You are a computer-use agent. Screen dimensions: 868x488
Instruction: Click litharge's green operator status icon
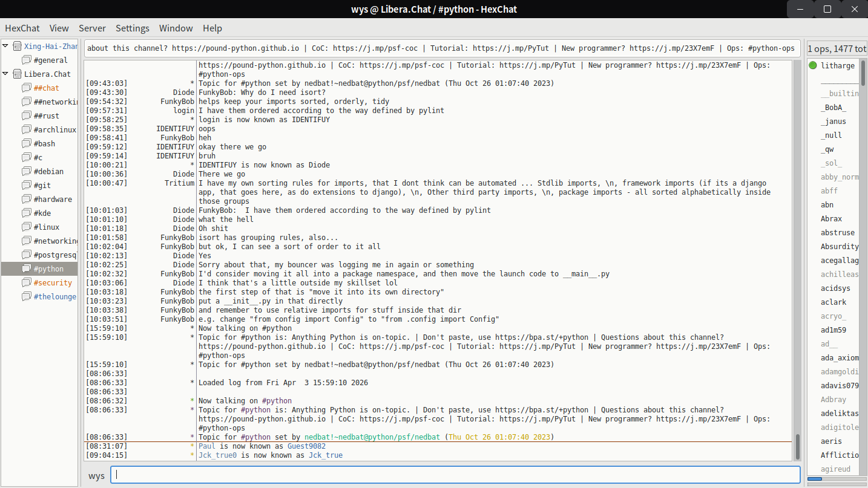pos(813,66)
